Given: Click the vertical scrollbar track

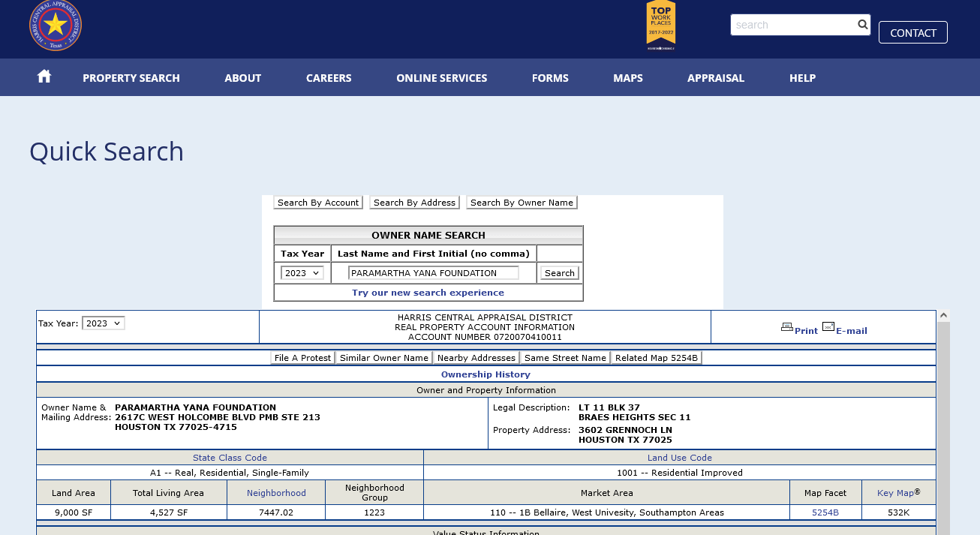Looking at the screenshot, I should [944, 428].
